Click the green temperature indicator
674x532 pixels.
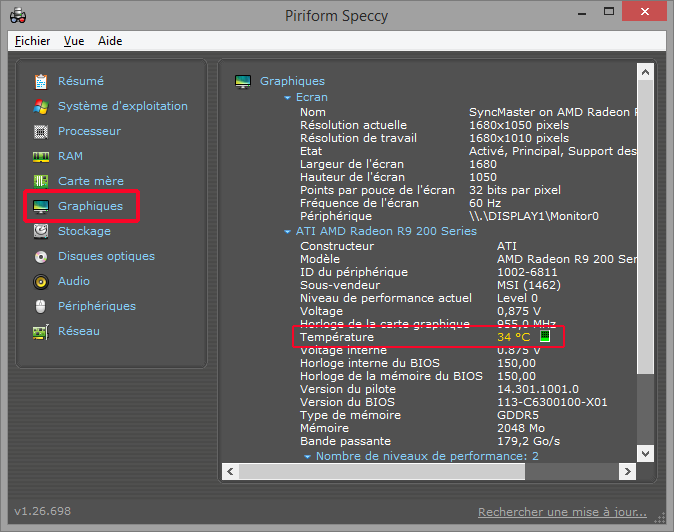click(545, 337)
